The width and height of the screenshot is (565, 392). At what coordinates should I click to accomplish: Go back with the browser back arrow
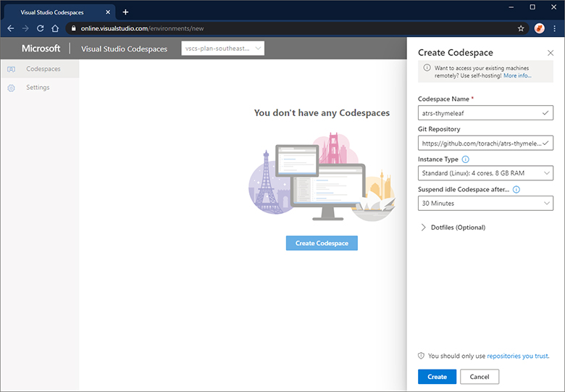(x=10, y=28)
